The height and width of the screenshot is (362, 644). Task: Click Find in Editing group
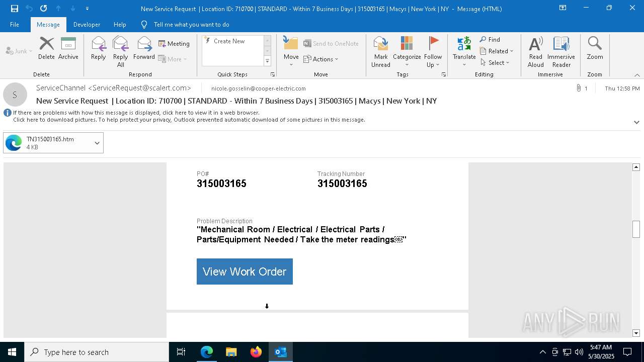[x=490, y=39]
